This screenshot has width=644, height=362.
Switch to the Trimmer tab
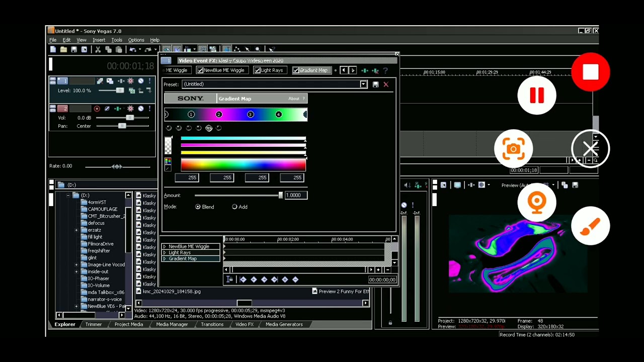point(93,325)
